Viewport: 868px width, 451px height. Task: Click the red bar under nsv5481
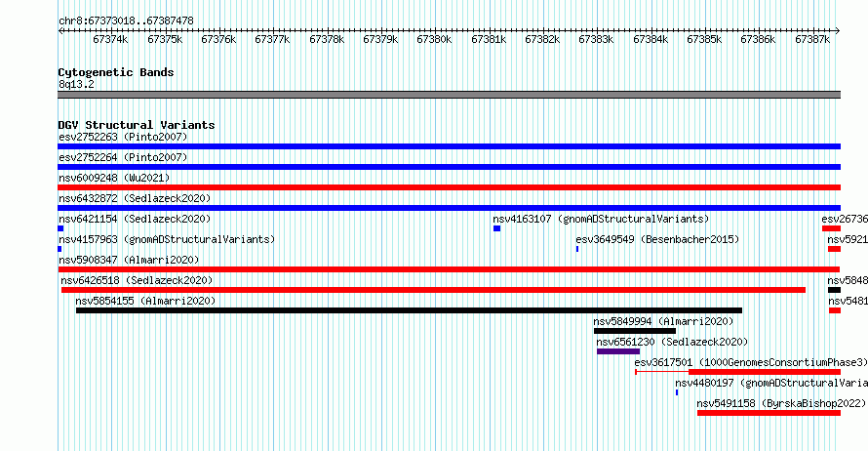pyautogui.click(x=835, y=310)
